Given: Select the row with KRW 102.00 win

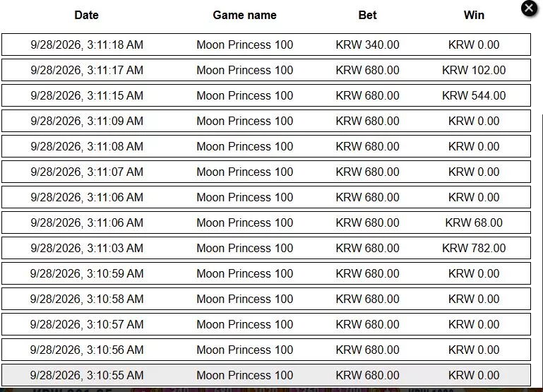Looking at the screenshot, I should click(266, 70).
